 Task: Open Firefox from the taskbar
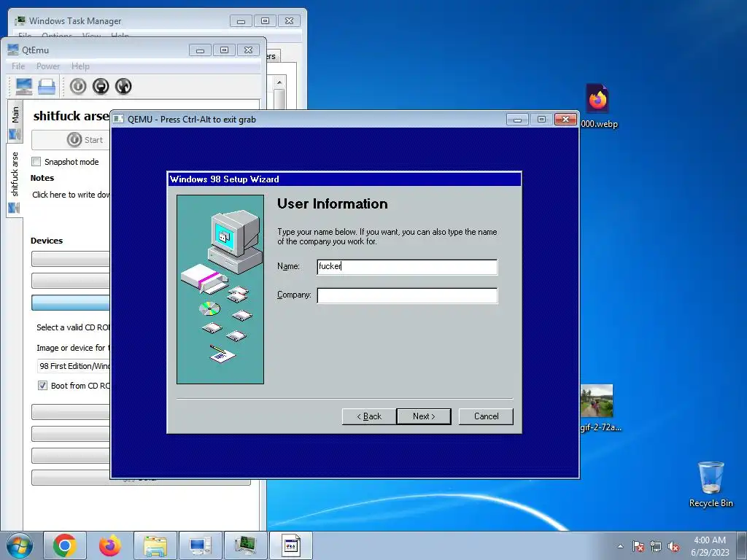(x=110, y=545)
